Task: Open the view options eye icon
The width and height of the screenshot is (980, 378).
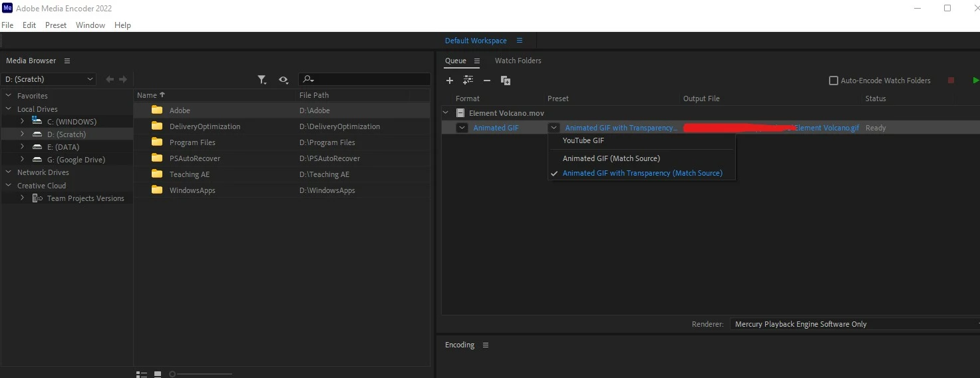Action: (x=284, y=80)
